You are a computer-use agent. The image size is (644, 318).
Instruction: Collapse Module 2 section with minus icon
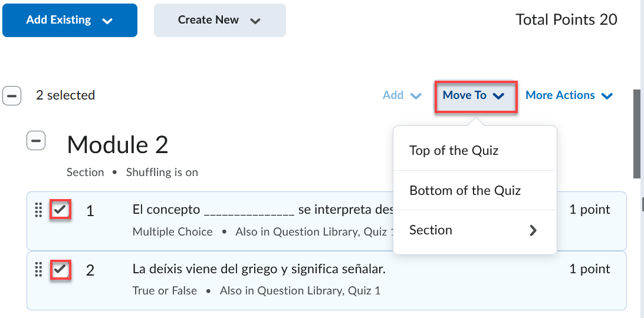tap(36, 141)
